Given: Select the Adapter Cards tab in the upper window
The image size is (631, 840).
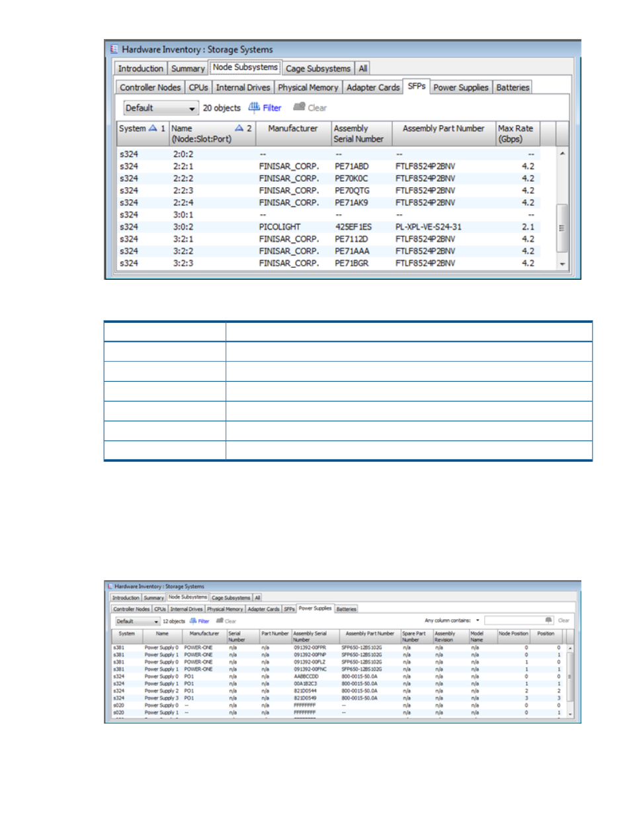Looking at the screenshot, I should tap(373, 87).
